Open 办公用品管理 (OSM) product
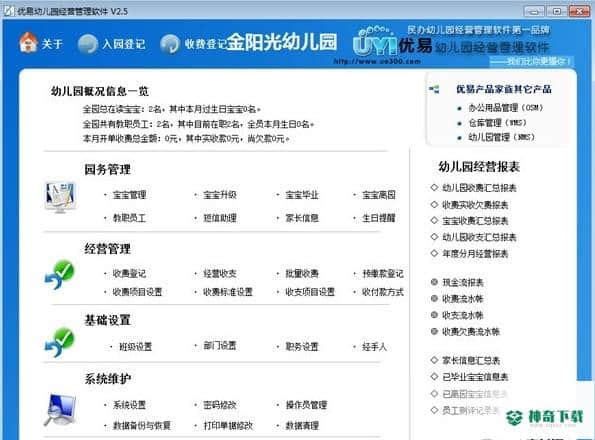The height and width of the screenshot is (440, 595). click(x=505, y=108)
